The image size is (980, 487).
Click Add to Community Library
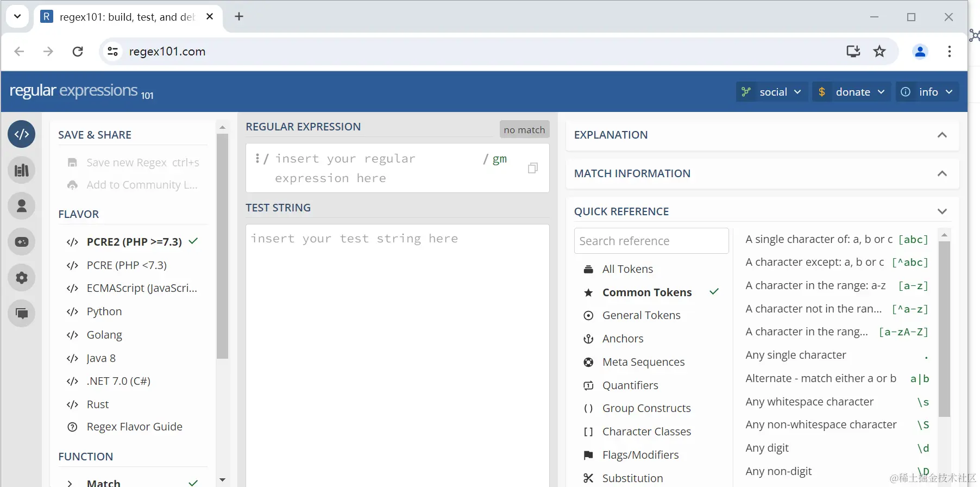coord(133,185)
